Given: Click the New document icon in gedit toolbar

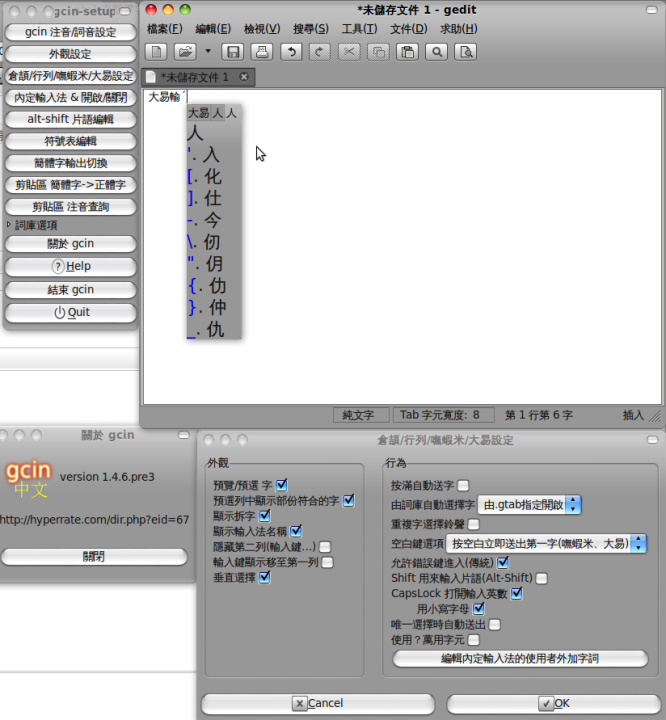Looking at the screenshot, I should (x=158, y=51).
